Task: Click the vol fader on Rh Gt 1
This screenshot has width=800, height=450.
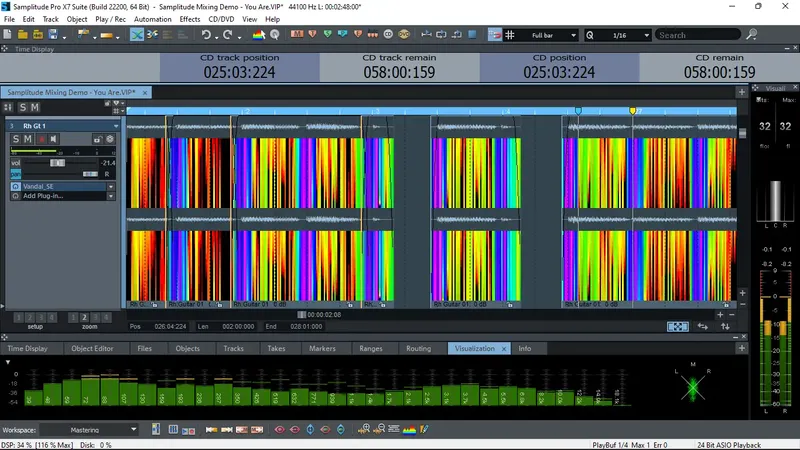Action: (x=57, y=163)
